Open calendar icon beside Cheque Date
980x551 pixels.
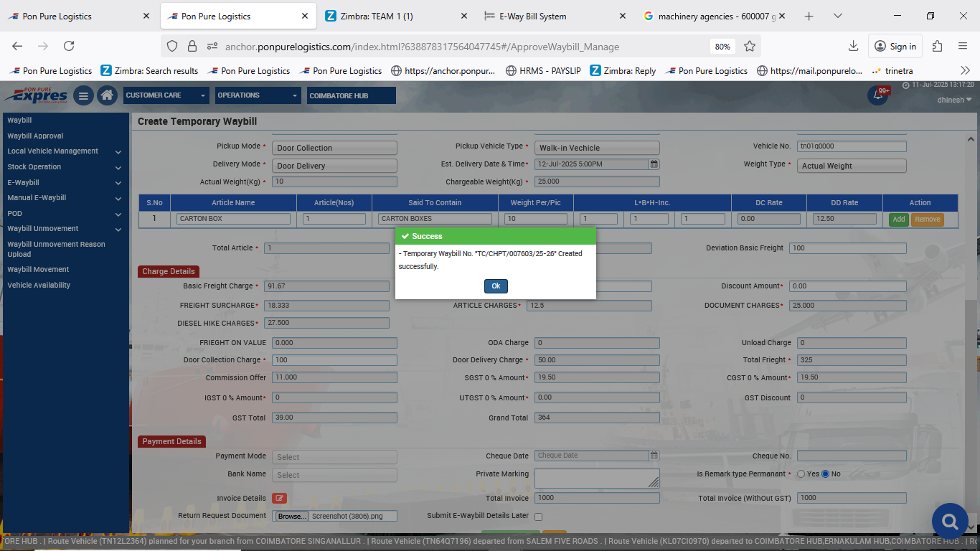654,456
